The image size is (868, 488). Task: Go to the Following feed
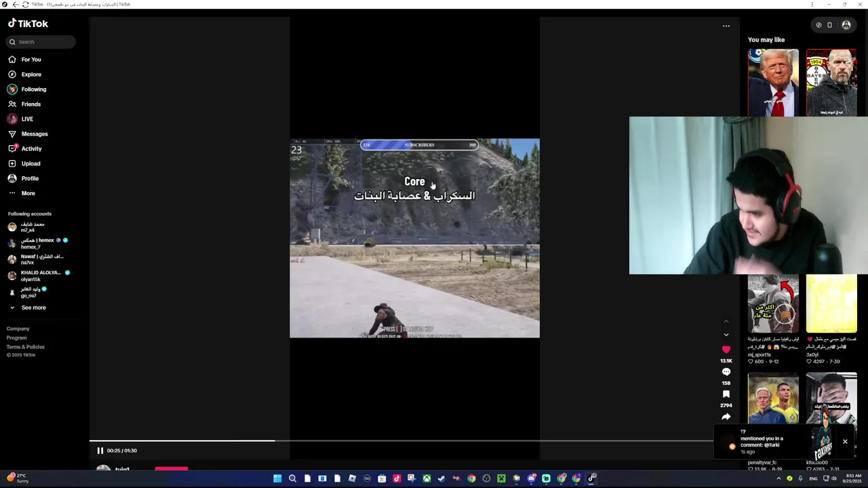(34, 89)
